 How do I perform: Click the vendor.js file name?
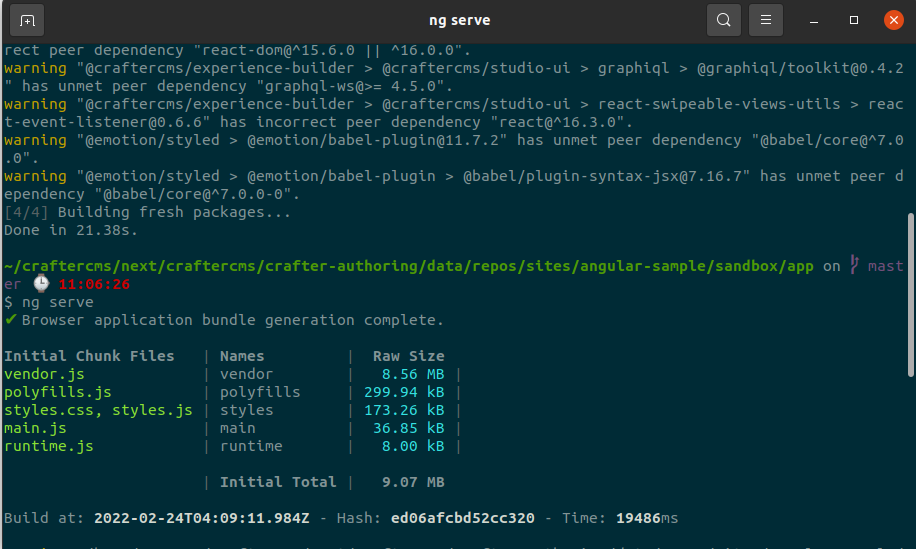pos(46,374)
